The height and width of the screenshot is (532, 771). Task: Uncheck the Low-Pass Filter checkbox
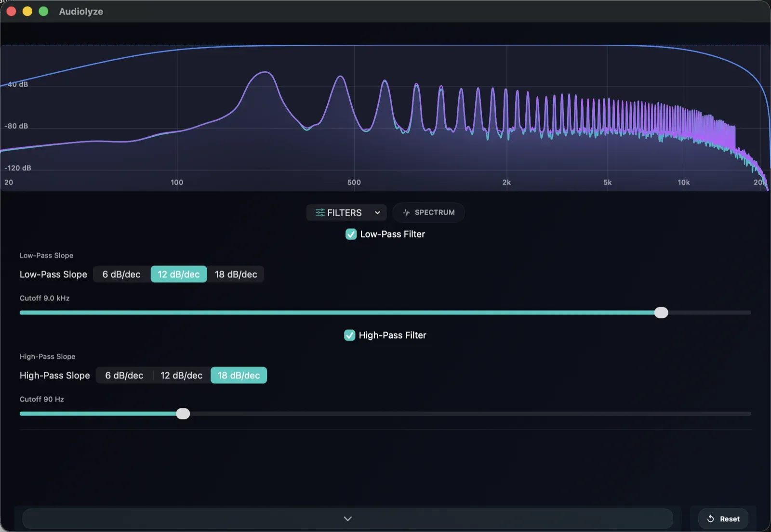351,234
